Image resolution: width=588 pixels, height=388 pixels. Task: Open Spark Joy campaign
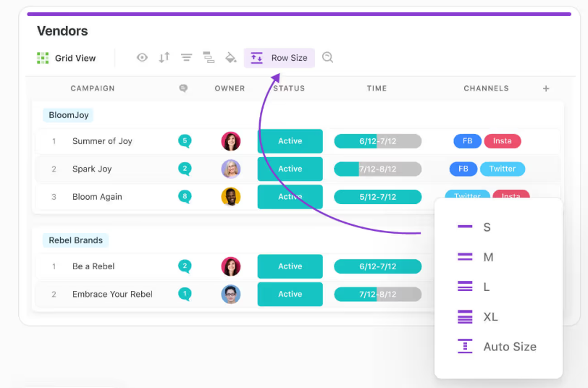[x=92, y=169]
